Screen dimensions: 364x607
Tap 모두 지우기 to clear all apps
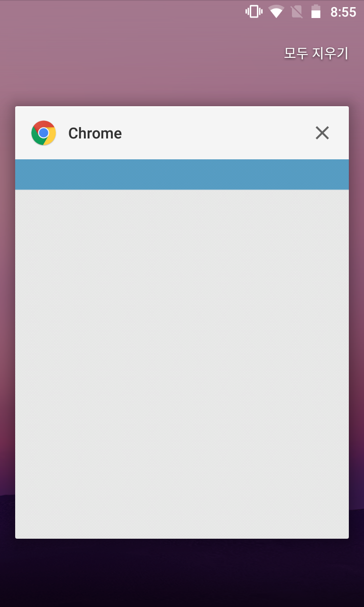click(316, 53)
